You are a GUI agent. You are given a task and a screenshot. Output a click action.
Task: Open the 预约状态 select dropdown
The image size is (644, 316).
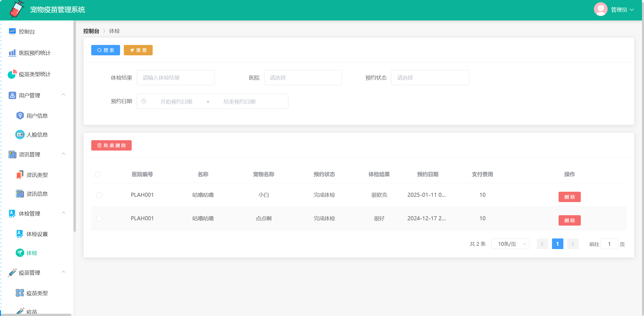[x=430, y=78]
